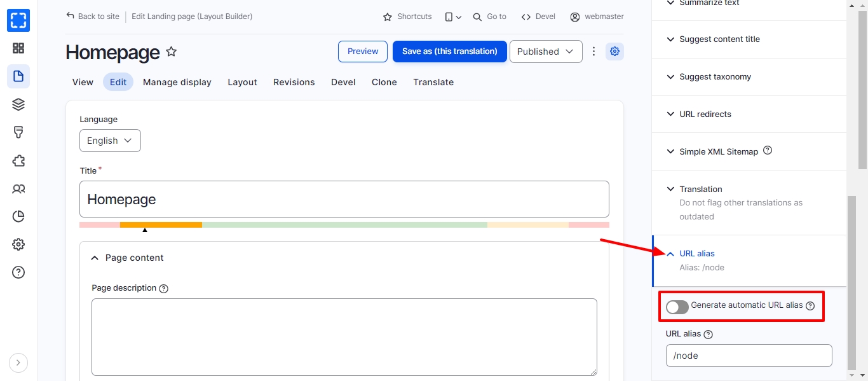This screenshot has width=868, height=381.
Task: Click the Preview button
Action: pos(363,52)
